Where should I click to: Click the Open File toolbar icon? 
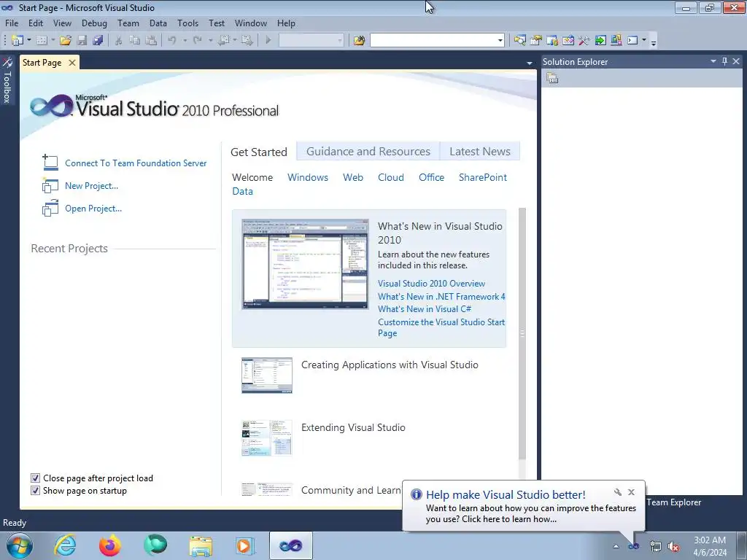tap(66, 41)
